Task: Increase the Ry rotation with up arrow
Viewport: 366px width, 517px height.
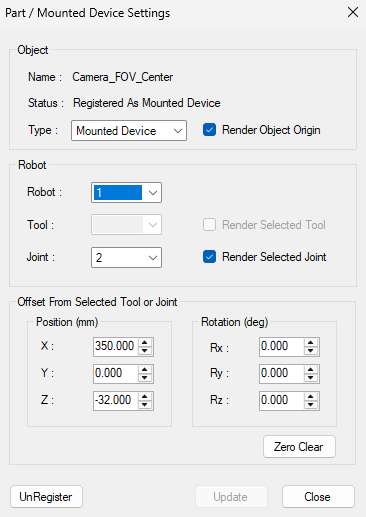Action: (x=311, y=370)
